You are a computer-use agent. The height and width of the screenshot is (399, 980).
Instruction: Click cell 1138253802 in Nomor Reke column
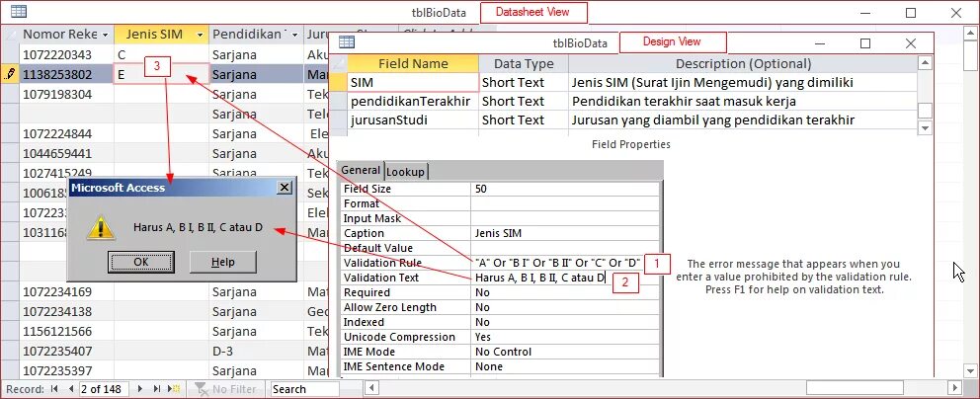point(67,75)
